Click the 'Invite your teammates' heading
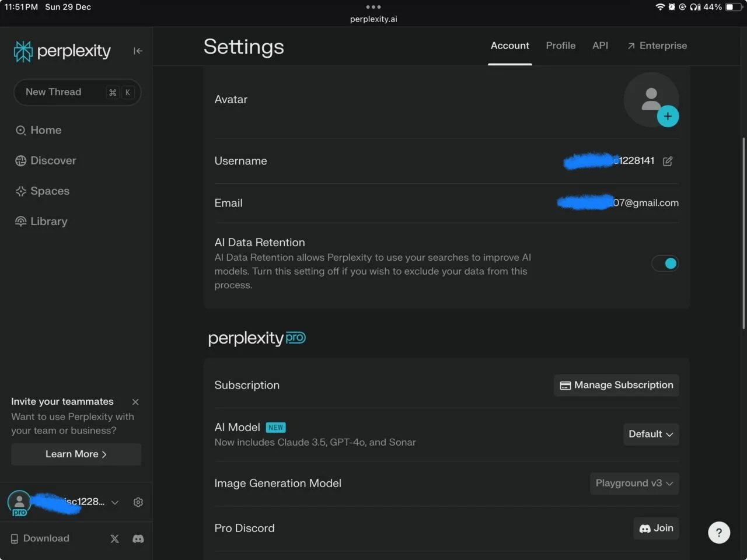 pos(62,401)
